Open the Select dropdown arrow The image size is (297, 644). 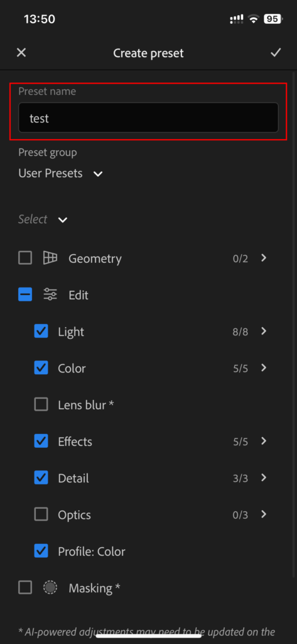coord(62,219)
